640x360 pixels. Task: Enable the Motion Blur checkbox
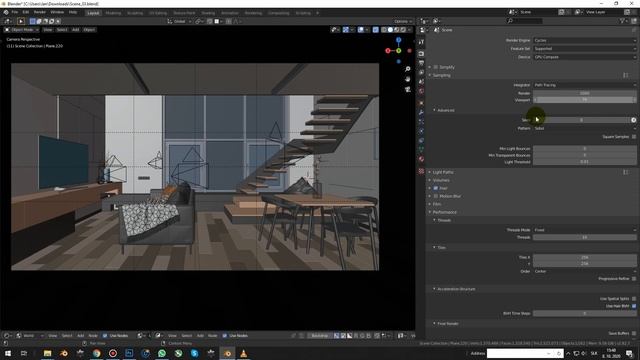click(x=436, y=196)
